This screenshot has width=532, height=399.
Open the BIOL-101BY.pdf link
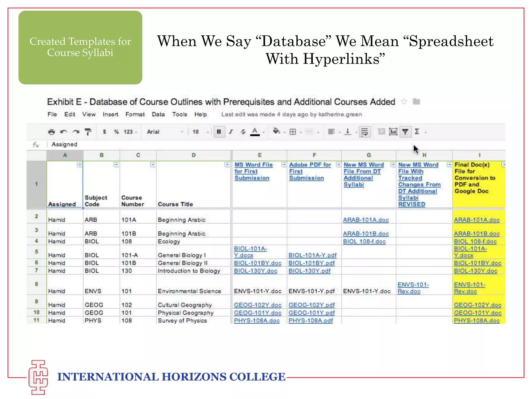[312, 263]
